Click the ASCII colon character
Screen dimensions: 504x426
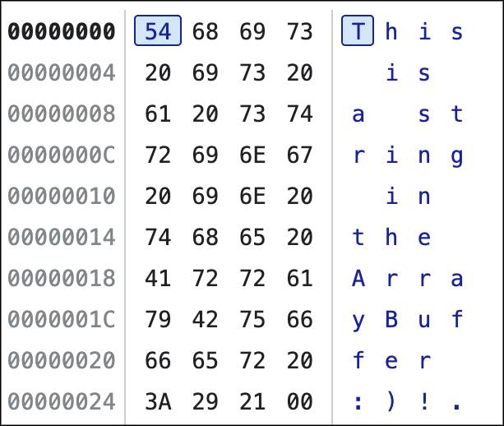(x=358, y=401)
